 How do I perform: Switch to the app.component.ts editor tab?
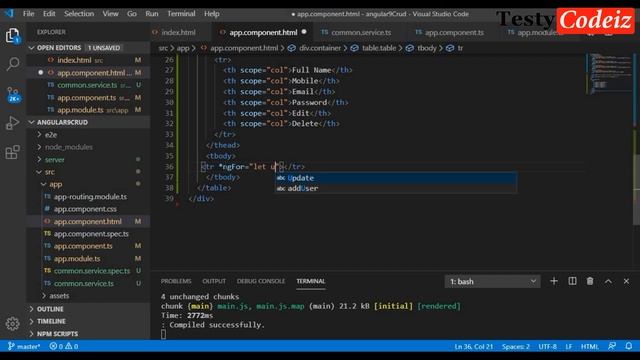tap(454, 32)
